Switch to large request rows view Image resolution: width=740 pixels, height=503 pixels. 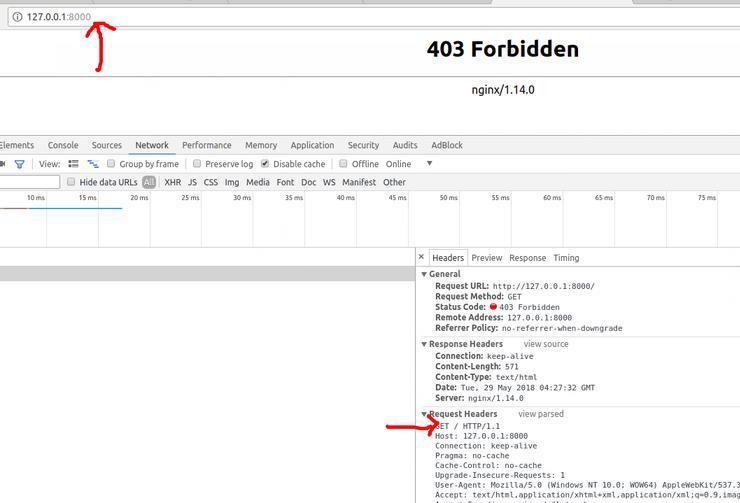click(73, 164)
